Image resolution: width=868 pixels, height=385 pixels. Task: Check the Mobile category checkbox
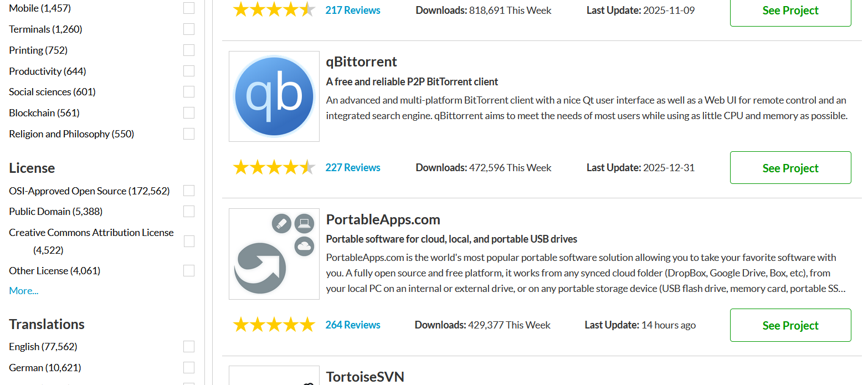pyautogui.click(x=189, y=8)
